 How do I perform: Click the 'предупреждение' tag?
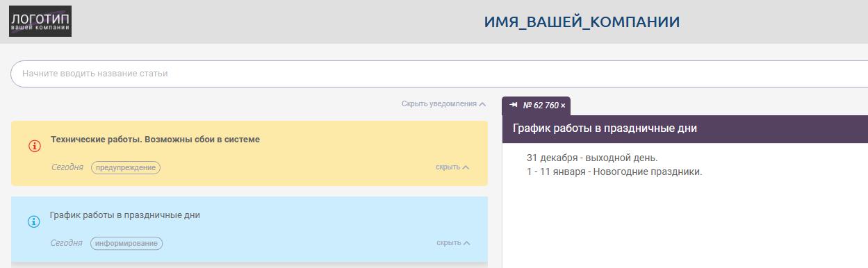126,168
